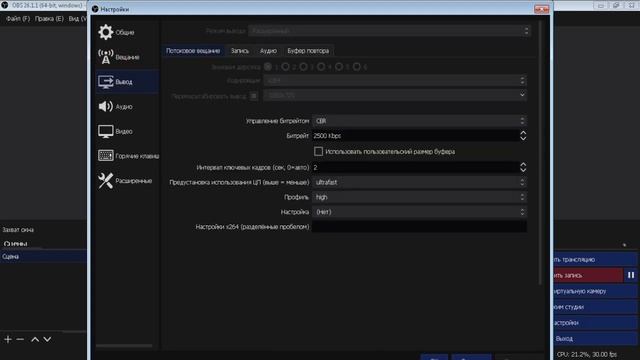
Task: Open the output mode dropdown
Action: click(389, 31)
